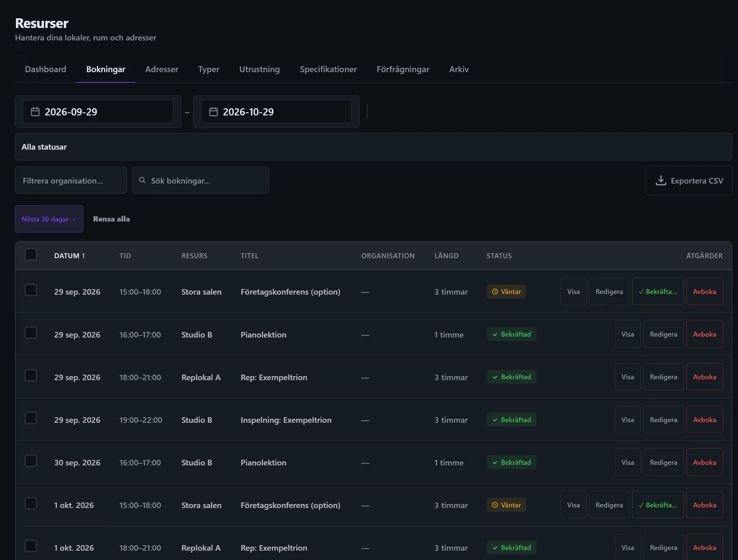Click the Exportera CSV button

pos(689,181)
